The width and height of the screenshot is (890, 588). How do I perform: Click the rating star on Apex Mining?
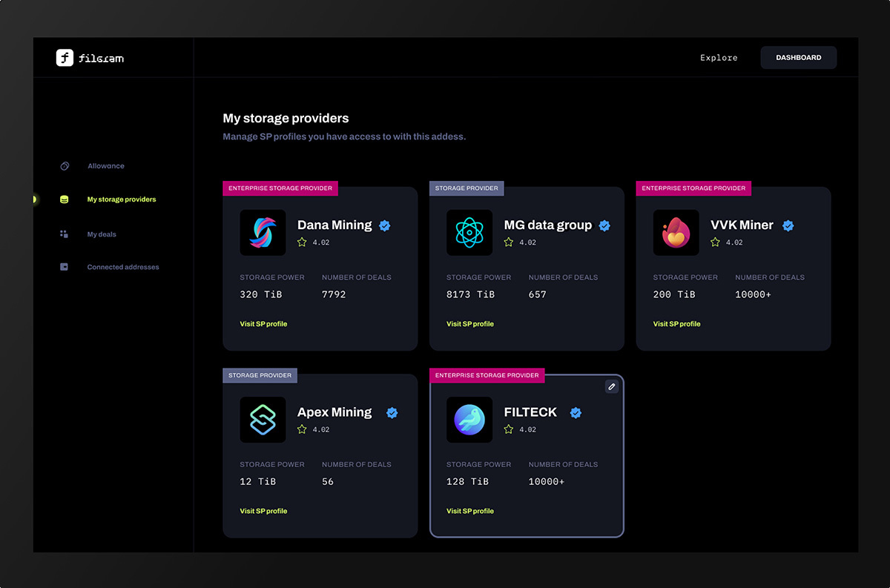point(302,429)
